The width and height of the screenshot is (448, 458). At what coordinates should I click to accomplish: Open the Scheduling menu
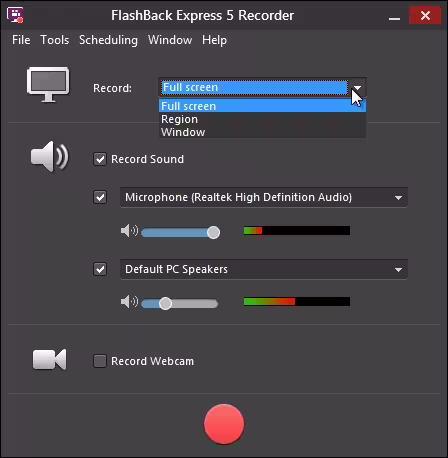(x=108, y=40)
